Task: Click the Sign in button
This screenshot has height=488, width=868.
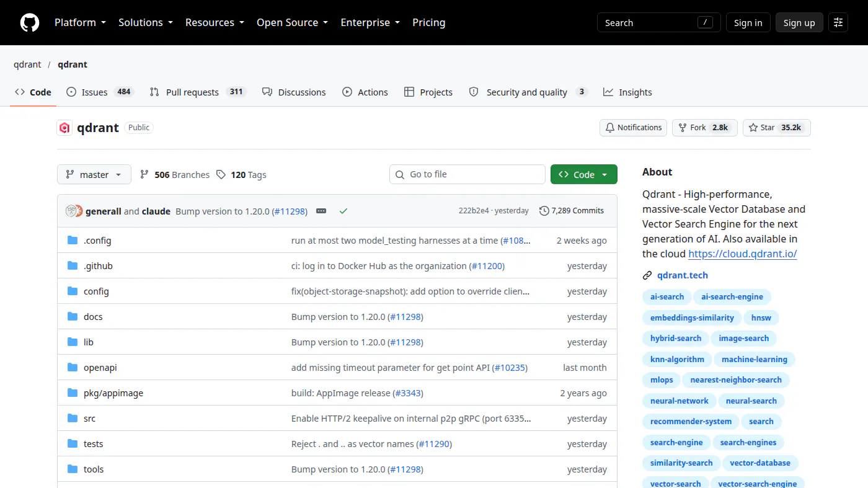Action: (748, 22)
